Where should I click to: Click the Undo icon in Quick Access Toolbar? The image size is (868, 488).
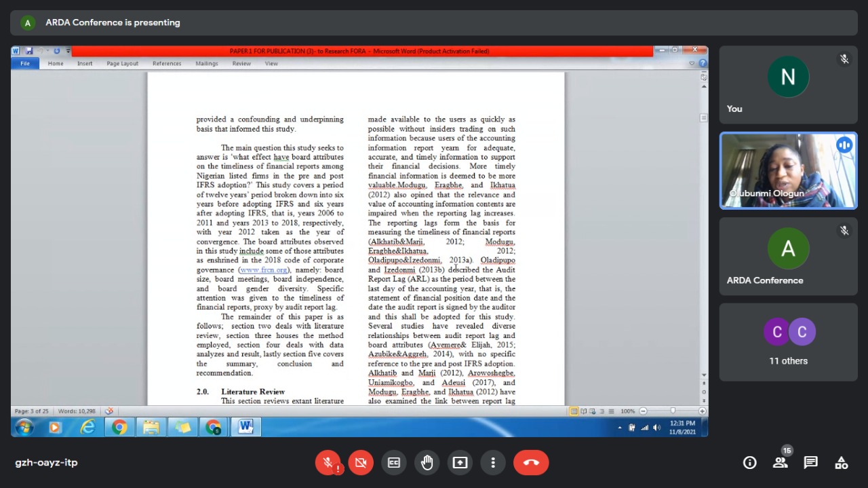click(41, 51)
